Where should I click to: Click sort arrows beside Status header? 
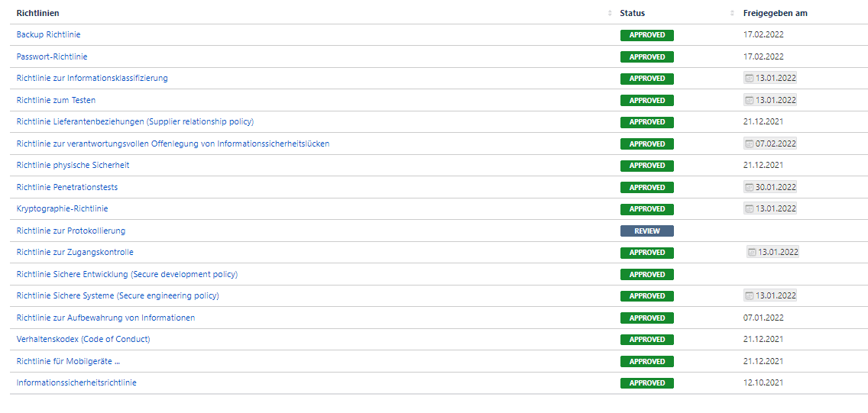[x=732, y=14]
